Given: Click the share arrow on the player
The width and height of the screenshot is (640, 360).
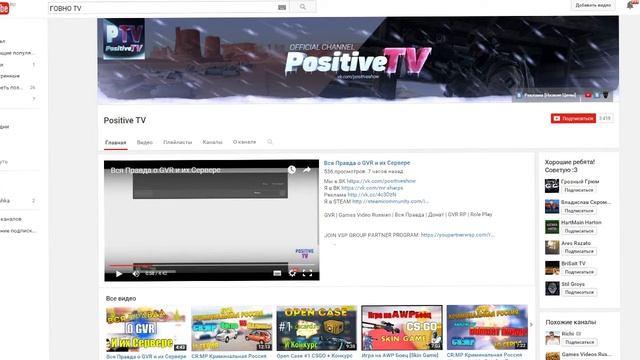Looking at the screenshot, I should [307, 170].
